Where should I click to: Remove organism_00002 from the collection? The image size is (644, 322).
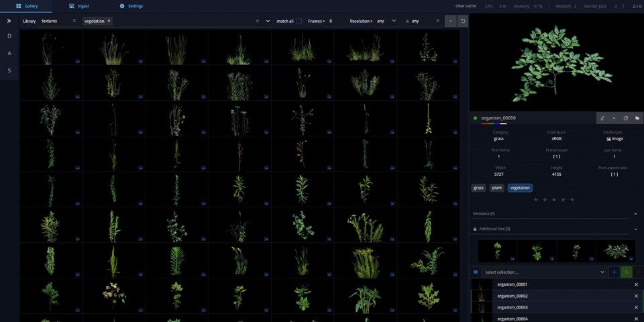[x=636, y=296]
